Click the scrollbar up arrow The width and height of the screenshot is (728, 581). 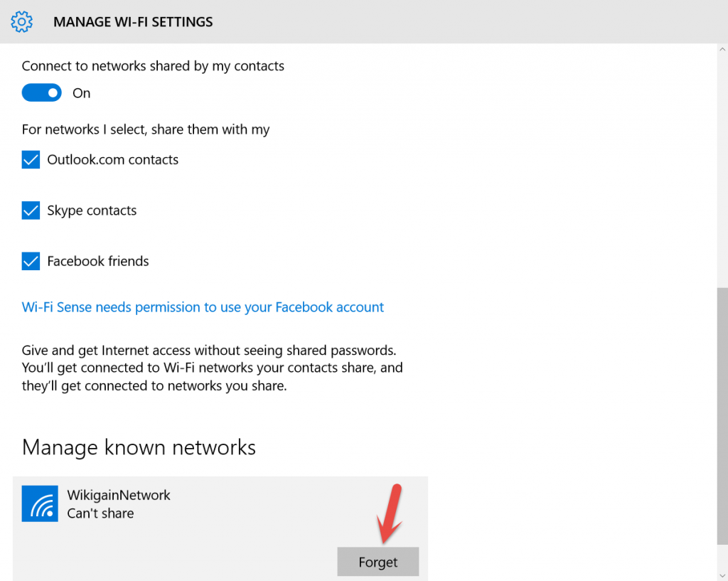[x=722, y=48]
